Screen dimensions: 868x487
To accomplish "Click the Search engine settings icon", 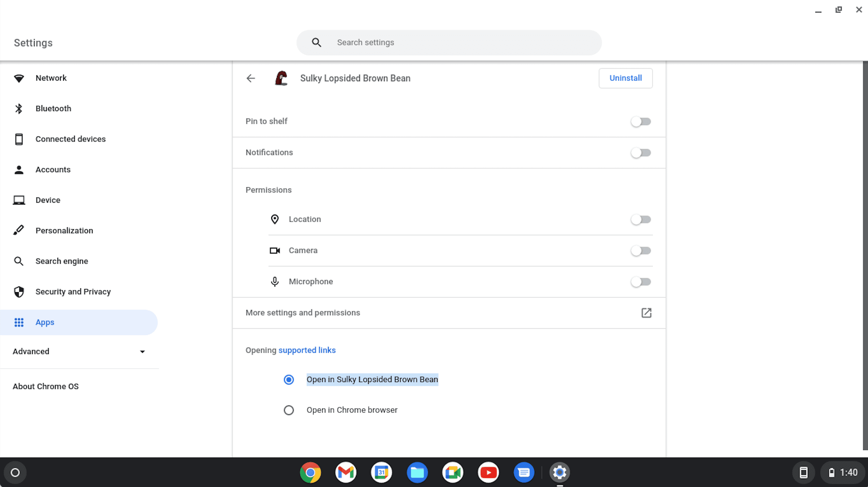I will (x=19, y=261).
